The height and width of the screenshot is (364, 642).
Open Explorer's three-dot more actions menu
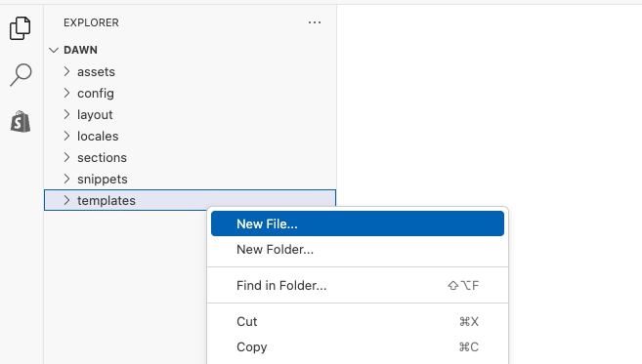pos(315,22)
